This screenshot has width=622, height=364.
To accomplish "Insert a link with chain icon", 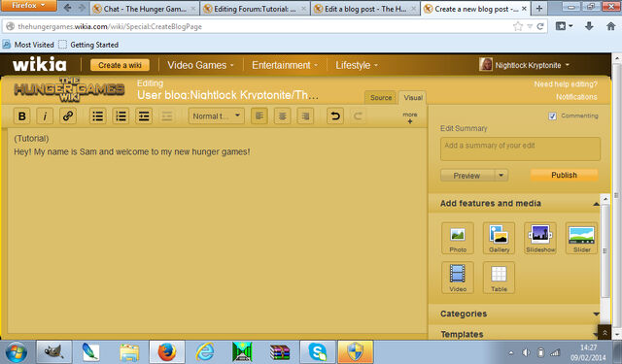I will (68, 116).
